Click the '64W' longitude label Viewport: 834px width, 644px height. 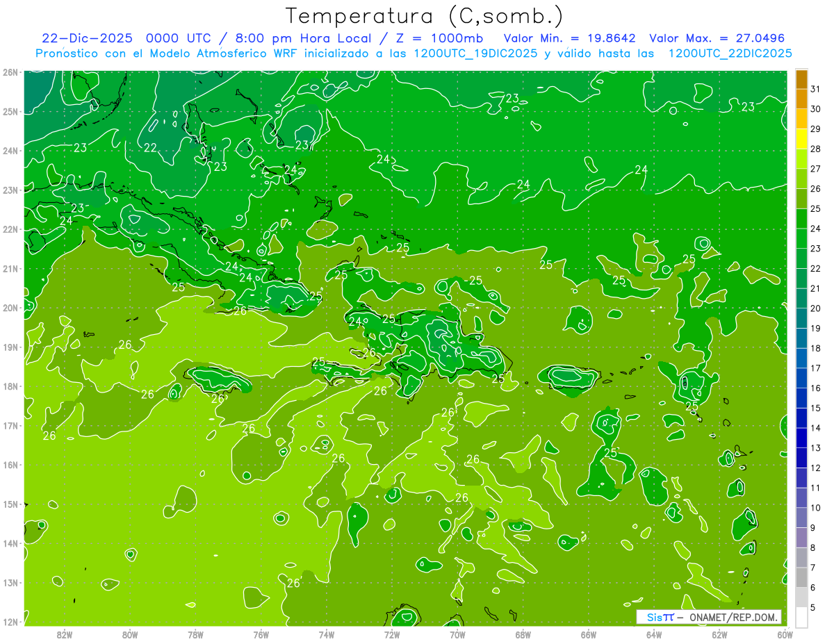point(654,634)
